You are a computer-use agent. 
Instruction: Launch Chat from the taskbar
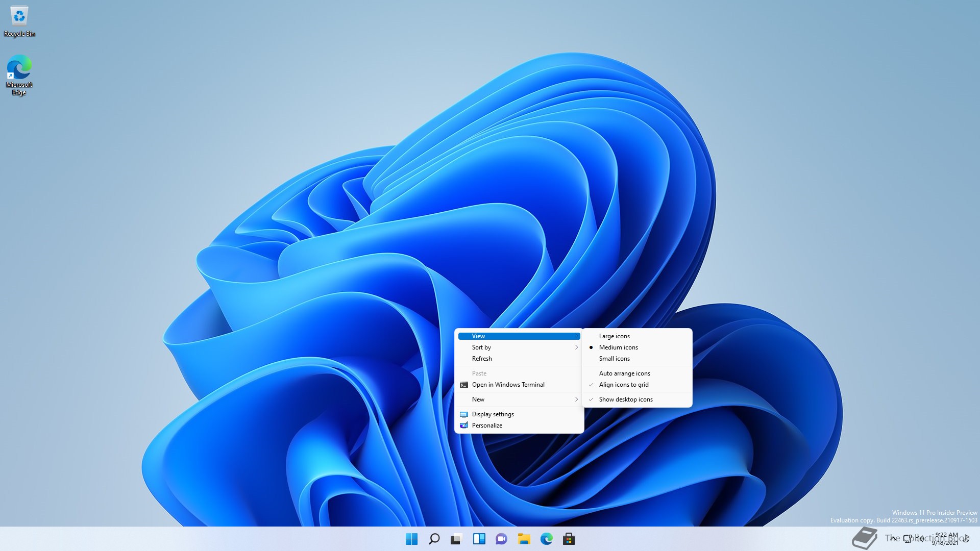(501, 539)
